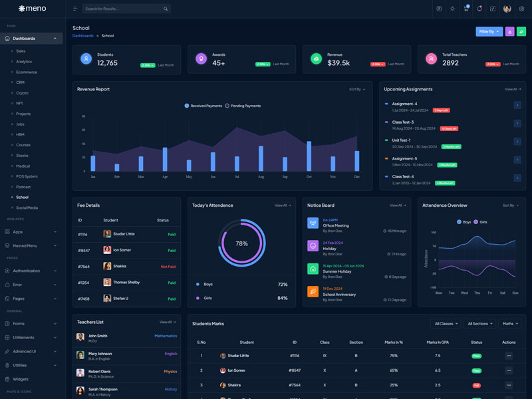Viewport: 532px width, 399px height.
Task: Expand the Authentication sidebar menu
Action: [33, 271]
